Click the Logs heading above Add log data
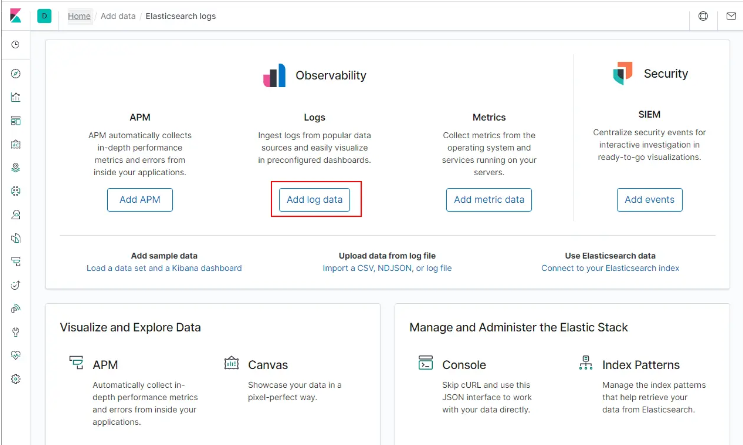 (x=315, y=117)
